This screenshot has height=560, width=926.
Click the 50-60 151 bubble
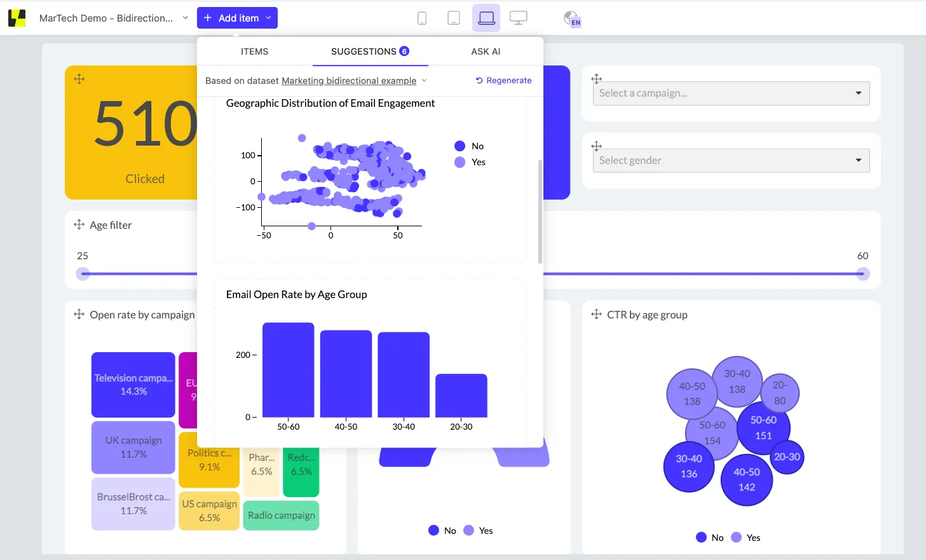pos(763,428)
